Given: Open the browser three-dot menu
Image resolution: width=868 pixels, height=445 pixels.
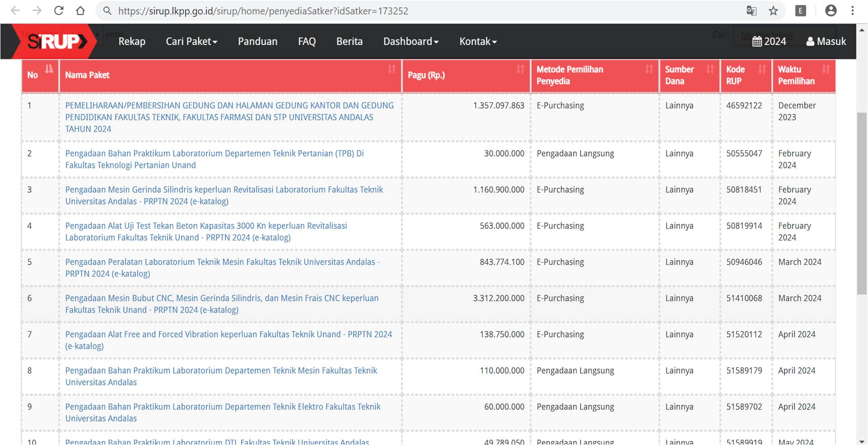Looking at the screenshot, I should tap(853, 11).
